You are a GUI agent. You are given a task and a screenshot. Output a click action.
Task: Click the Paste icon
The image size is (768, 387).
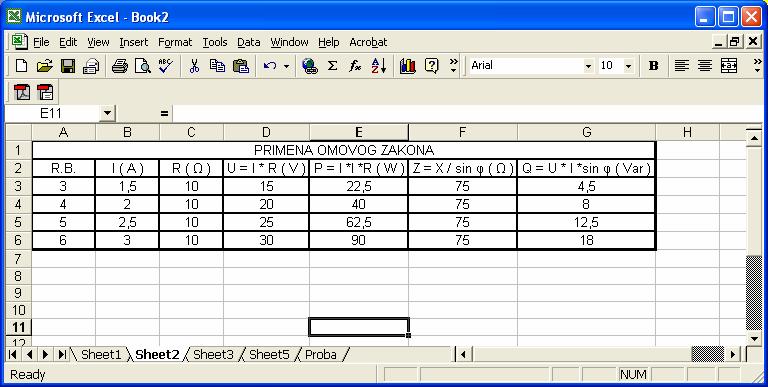(240, 66)
